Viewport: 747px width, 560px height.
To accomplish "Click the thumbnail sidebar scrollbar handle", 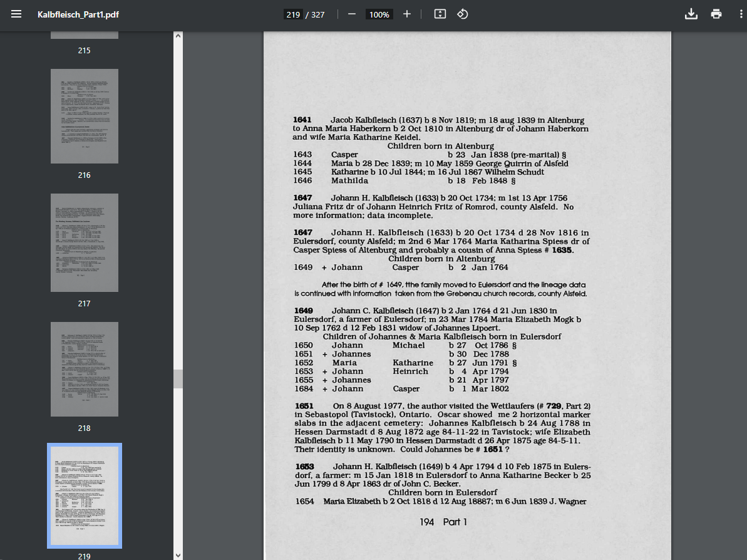I will tap(178, 379).
